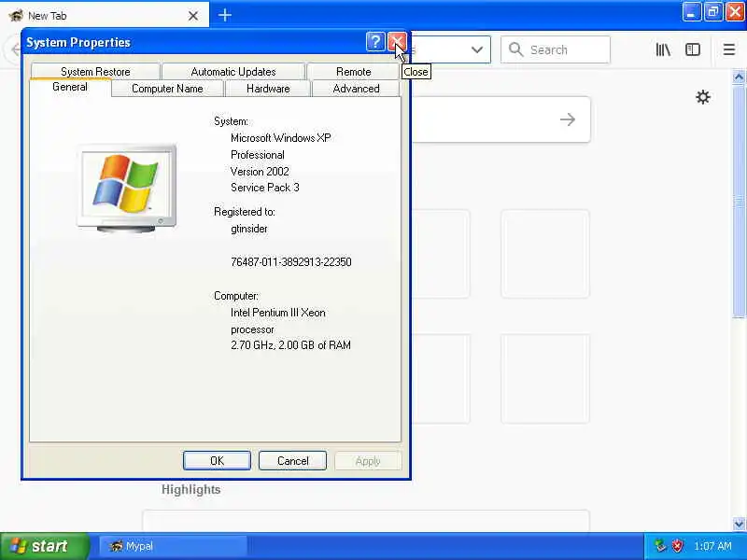The width and height of the screenshot is (747, 560).
Task: Click the Safely Remove Hardware tray icon
Action: [660, 546]
